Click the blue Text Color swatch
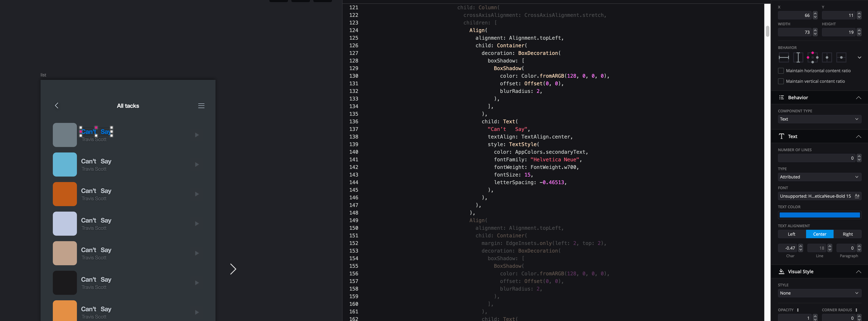Viewport: 868px width, 321px height. pos(819,215)
